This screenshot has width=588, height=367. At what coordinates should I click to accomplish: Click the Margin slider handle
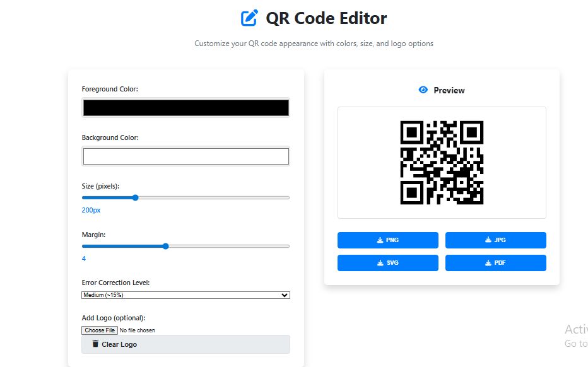165,247
